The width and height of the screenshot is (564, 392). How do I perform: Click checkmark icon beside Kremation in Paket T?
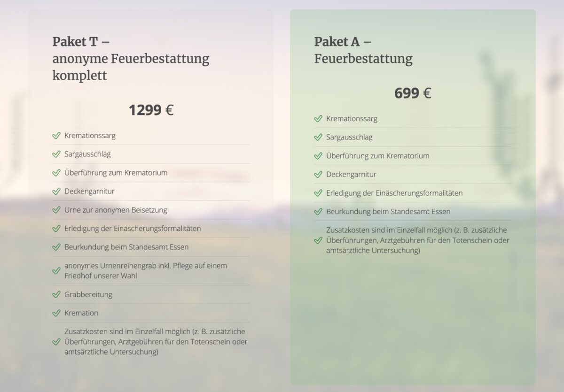56,313
